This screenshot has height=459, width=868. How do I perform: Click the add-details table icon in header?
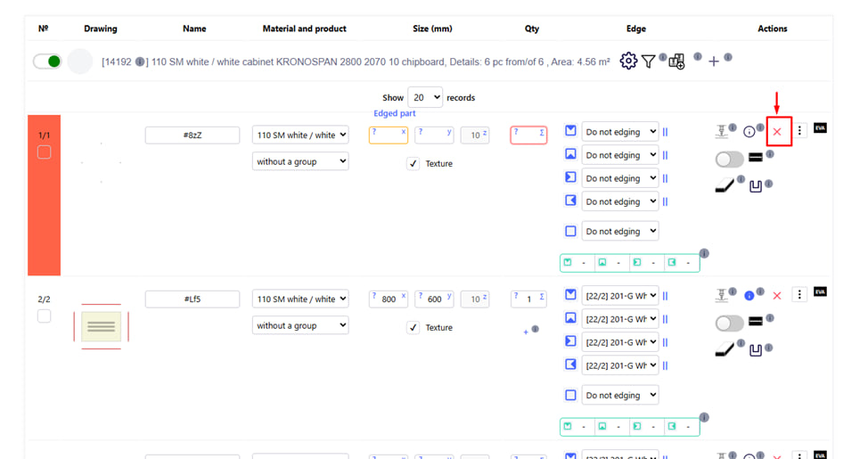point(676,62)
